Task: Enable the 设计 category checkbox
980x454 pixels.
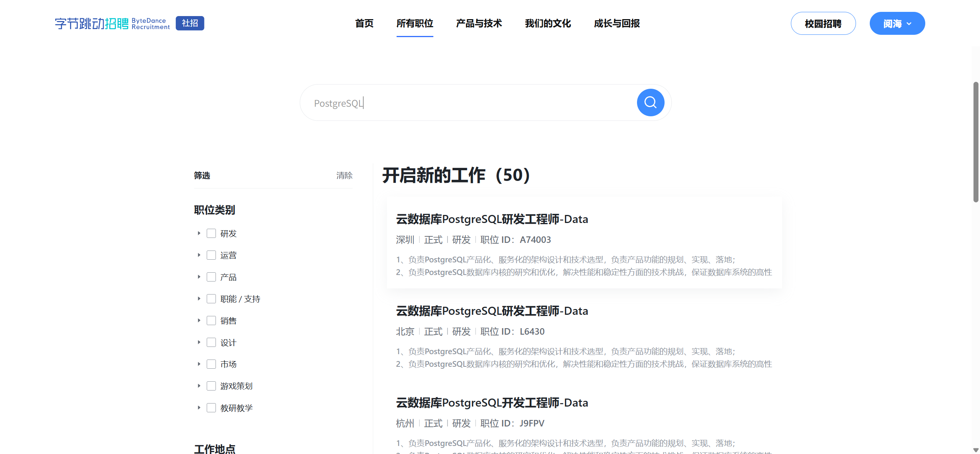Action: tap(211, 342)
